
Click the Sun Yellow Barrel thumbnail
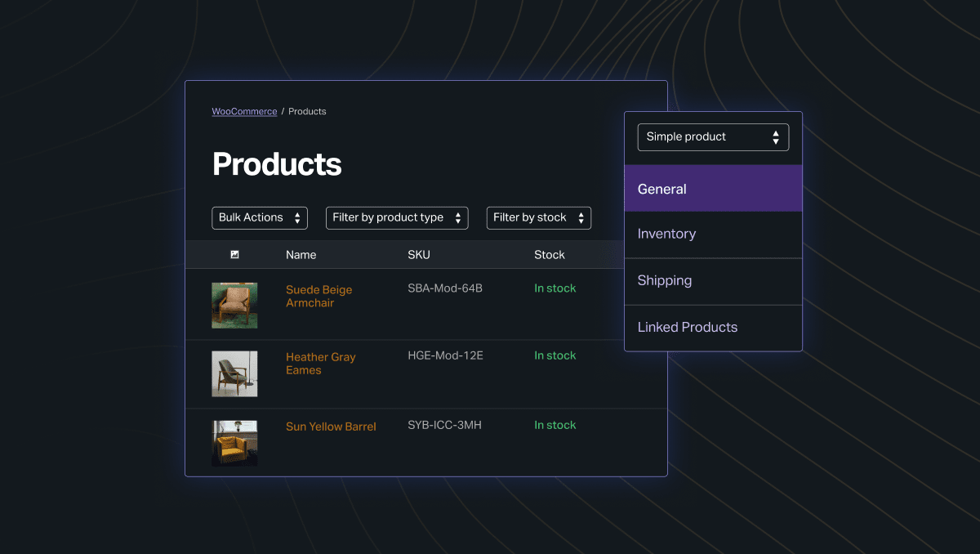(234, 443)
